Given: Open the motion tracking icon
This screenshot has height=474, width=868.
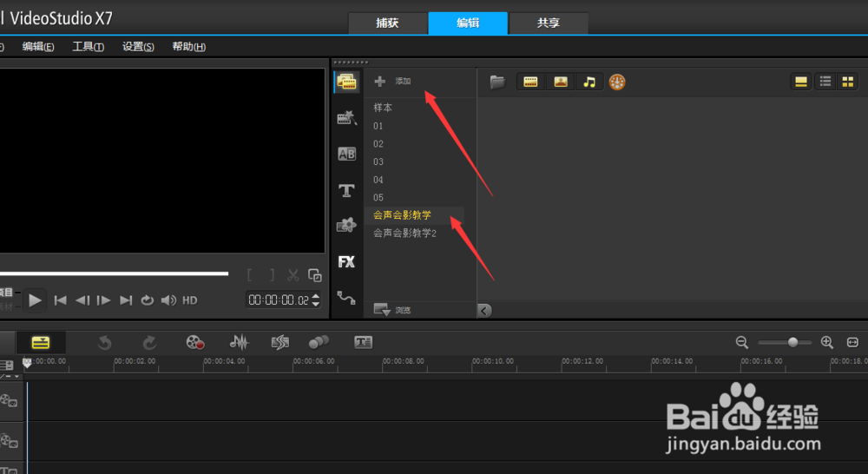Looking at the screenshot, I should coord(319,343).
